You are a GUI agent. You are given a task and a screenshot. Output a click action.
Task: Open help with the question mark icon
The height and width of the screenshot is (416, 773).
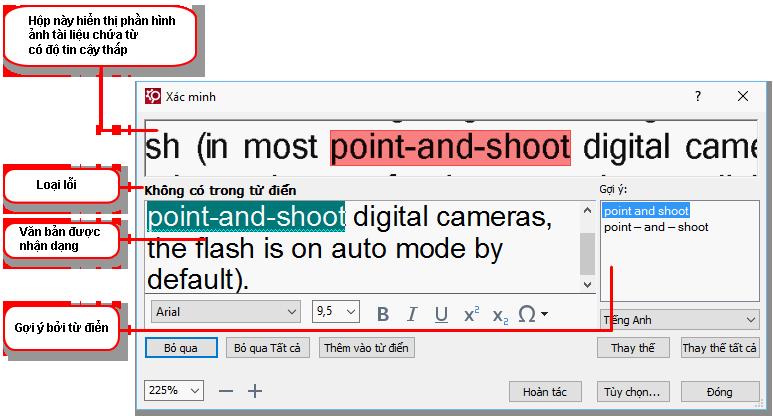coord(698,96)
